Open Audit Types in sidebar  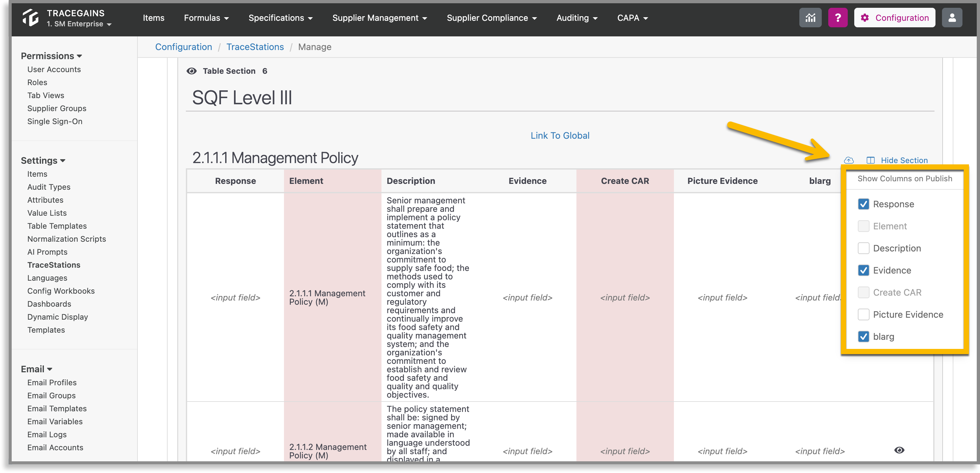49,187
